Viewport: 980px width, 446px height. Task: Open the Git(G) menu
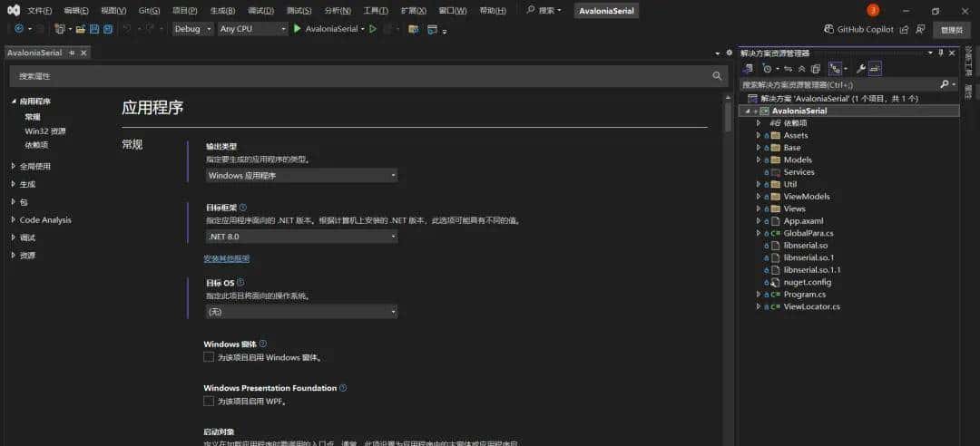pyautogui.click(x=149, y=11)
